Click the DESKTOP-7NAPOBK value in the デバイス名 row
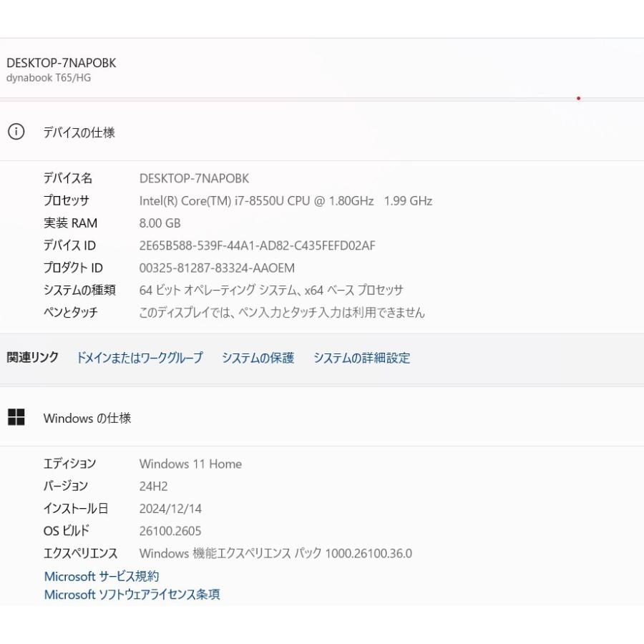Screen dimensions: 644x644 tap(194, 178)
